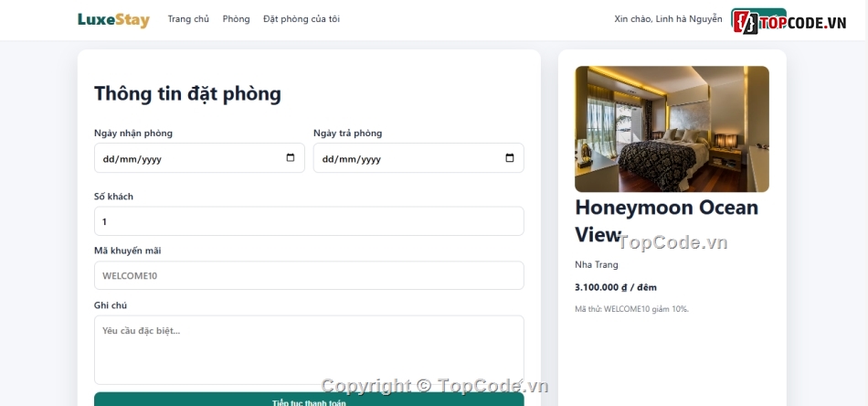
Task: Click the LuxeStay logo
Action: pyautogui.click(x=113, y=19)
